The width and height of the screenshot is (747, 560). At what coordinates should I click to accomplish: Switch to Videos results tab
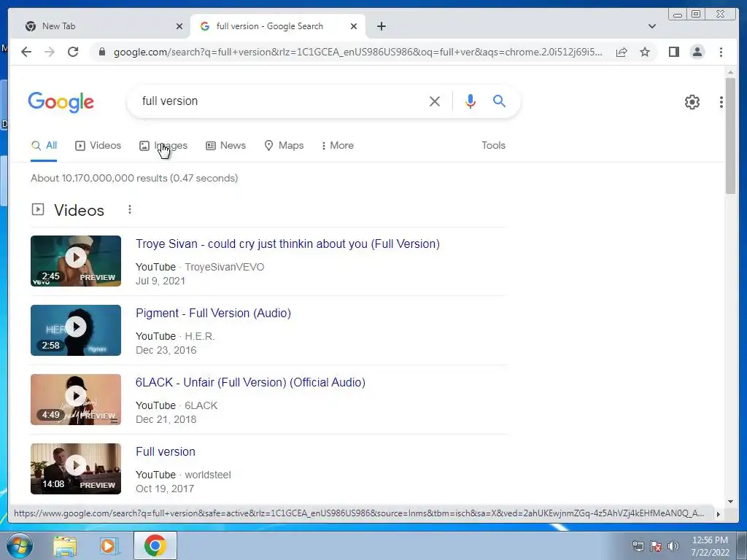pyautogui.click(x=98, y=145)
